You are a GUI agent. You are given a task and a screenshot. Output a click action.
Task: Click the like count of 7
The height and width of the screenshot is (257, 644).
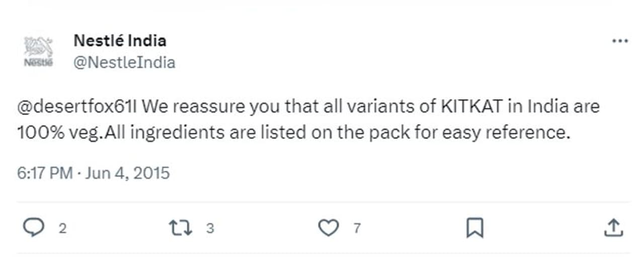357,228
